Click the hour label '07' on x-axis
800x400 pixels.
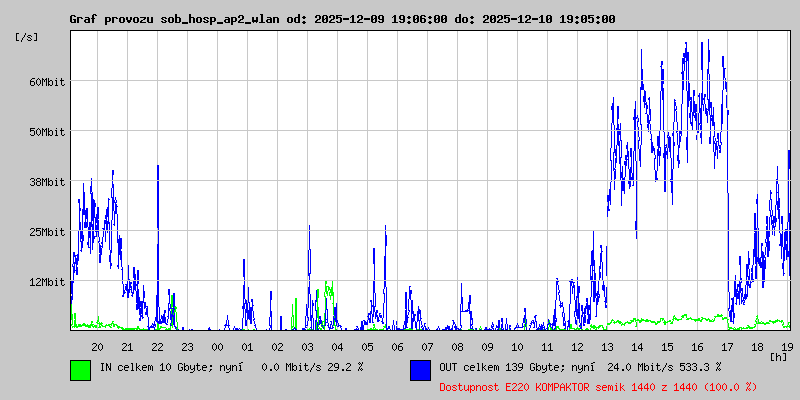(x=427, y=347)
